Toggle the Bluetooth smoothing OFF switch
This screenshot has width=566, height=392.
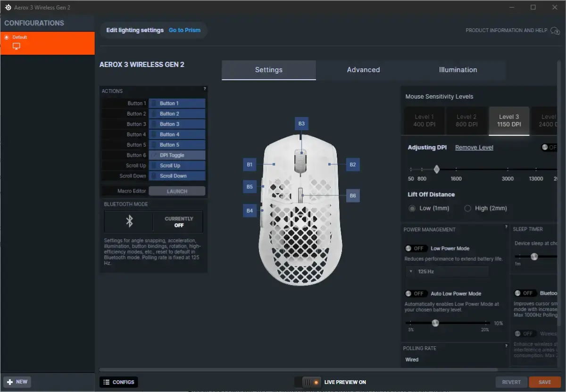pos(524,293)
